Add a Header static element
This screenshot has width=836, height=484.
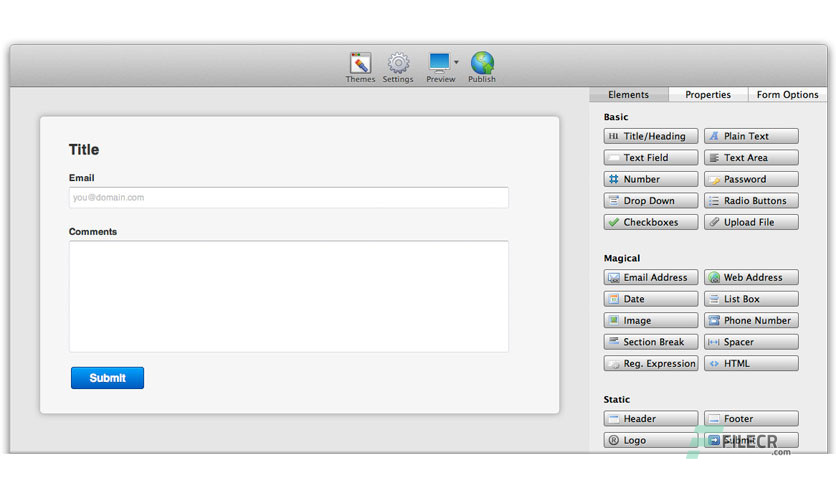pos(650,418)
